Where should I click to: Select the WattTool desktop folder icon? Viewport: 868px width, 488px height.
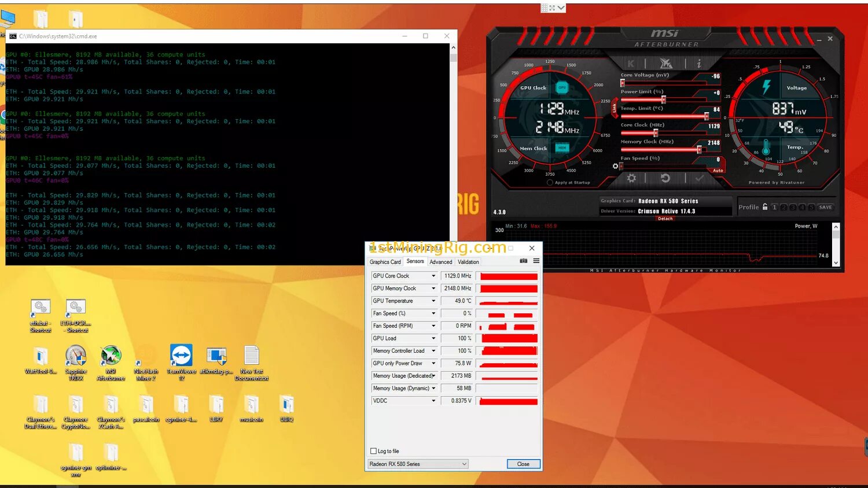click(41, 361)
